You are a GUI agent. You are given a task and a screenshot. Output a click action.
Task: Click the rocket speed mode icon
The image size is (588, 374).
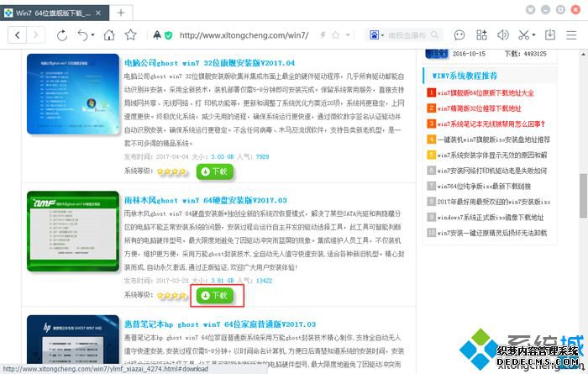click(157, 35)
